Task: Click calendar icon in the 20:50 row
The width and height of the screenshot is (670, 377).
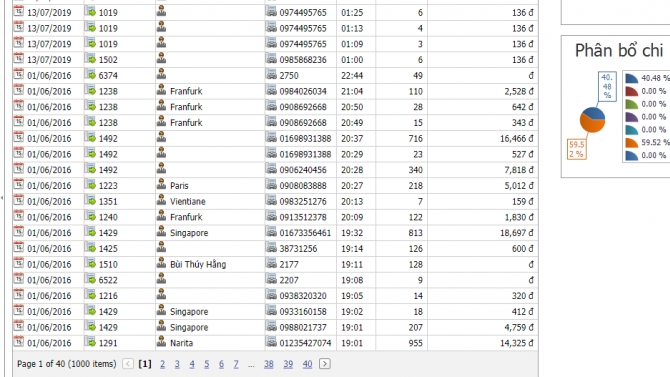Action: (x=18, y=106)
